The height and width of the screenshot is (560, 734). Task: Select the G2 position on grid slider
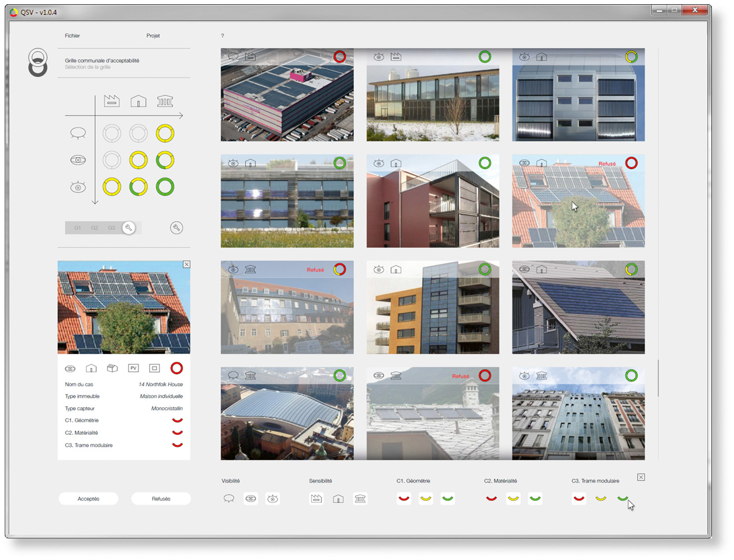tap(94, 228)
